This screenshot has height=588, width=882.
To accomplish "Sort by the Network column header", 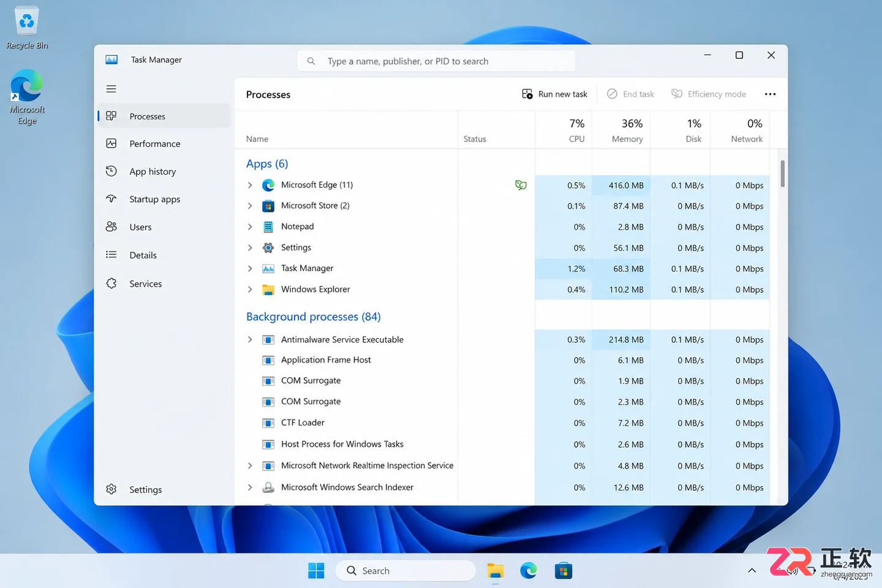I will (740, 130).
